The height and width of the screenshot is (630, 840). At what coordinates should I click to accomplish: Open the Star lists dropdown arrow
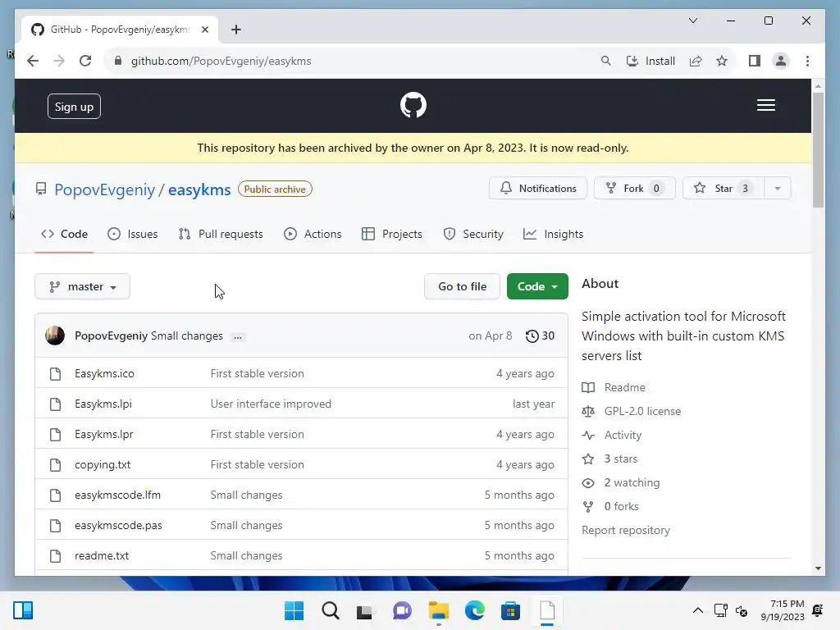tap(778, 189)
